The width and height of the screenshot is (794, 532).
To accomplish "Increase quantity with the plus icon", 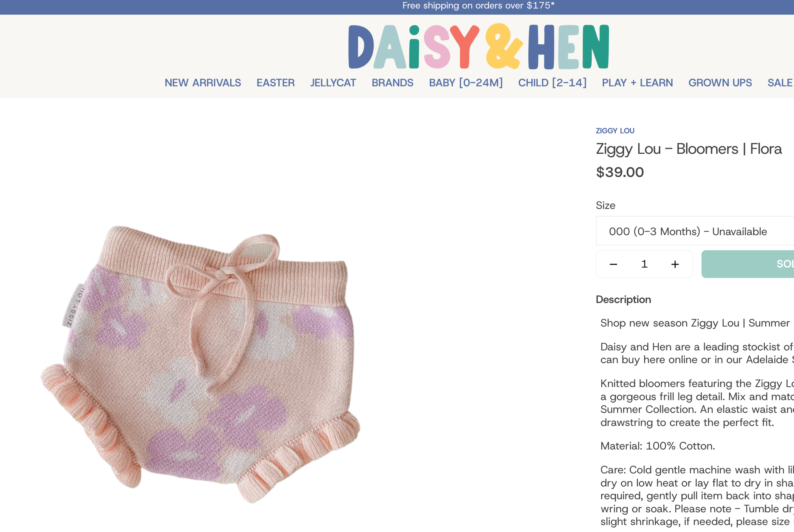I will [675, 264].
